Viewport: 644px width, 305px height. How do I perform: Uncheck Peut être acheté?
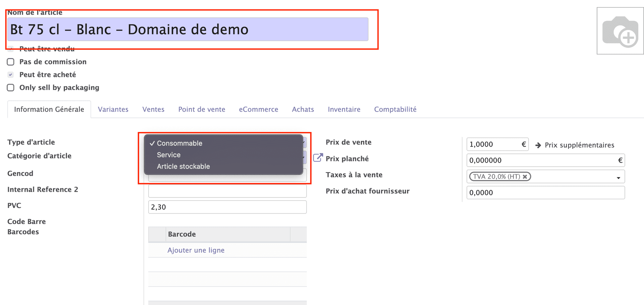point(10,75)
